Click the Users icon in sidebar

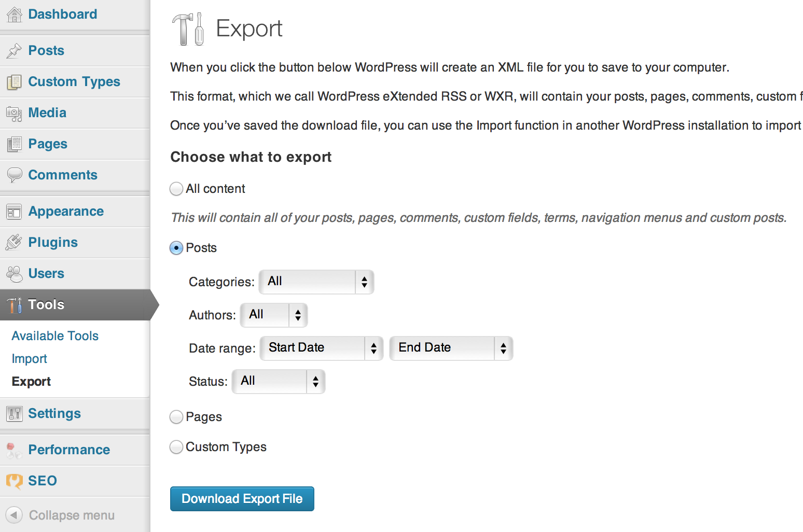point(14,274)
